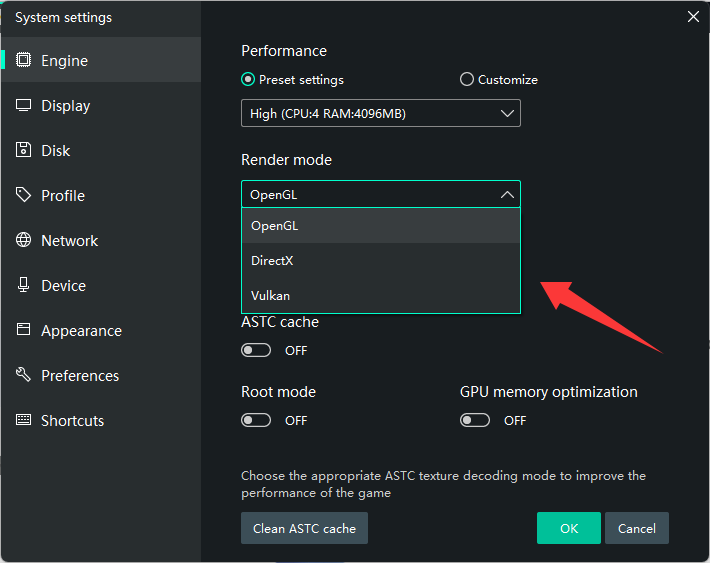Image resolution: width=710 pixels, height=563 pixels.
Task: Enable the ASTC cache toggle
Action: [256, 350]
